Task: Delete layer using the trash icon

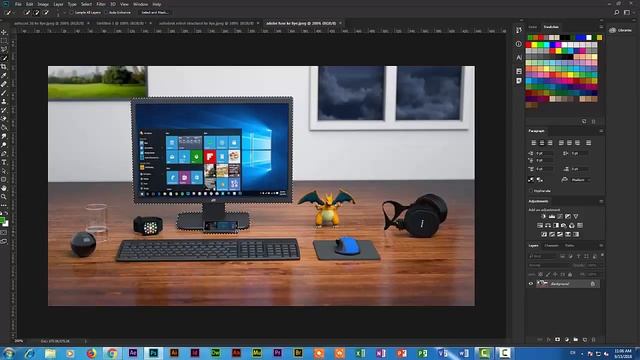Action: click(x=593, y=340)
